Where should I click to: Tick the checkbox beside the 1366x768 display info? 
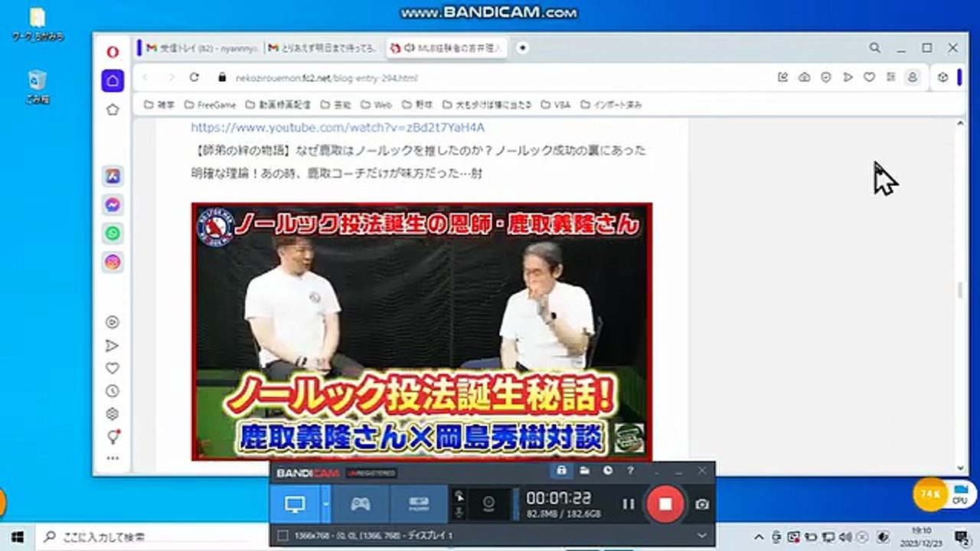point(283,536)
